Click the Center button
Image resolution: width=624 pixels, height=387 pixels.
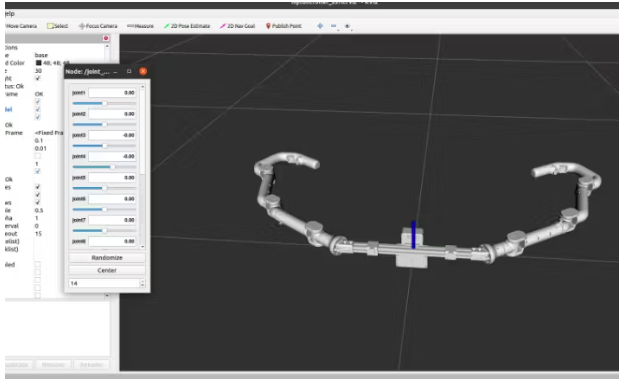[107, 270]
